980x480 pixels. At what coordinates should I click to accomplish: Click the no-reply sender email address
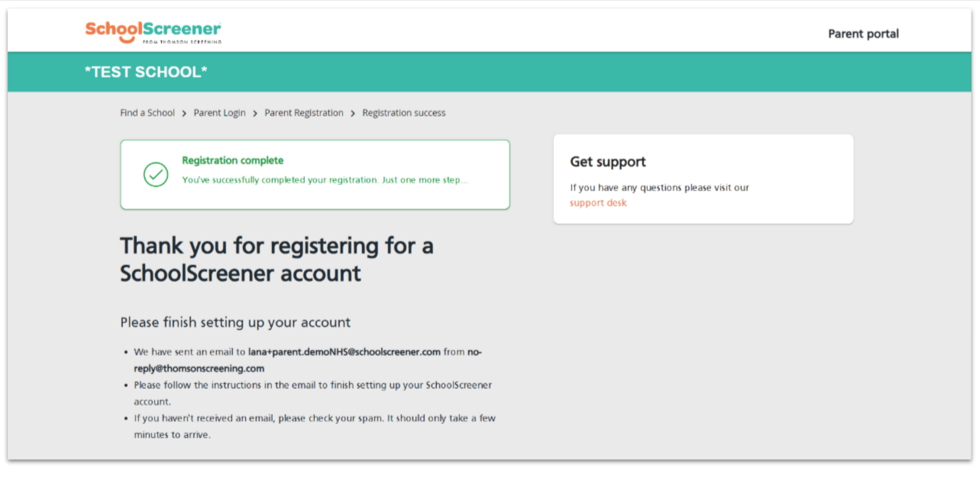click(x=199, y=368)
